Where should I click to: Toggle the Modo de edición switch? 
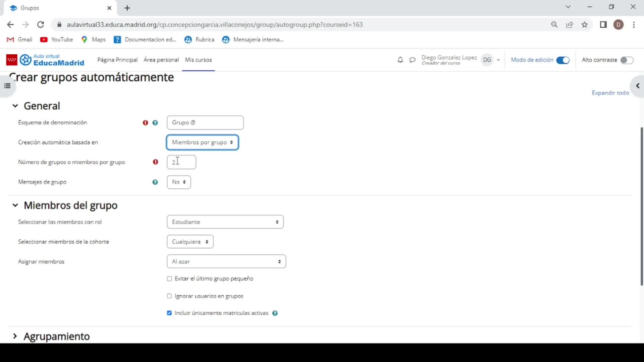(x=562, y=60)
